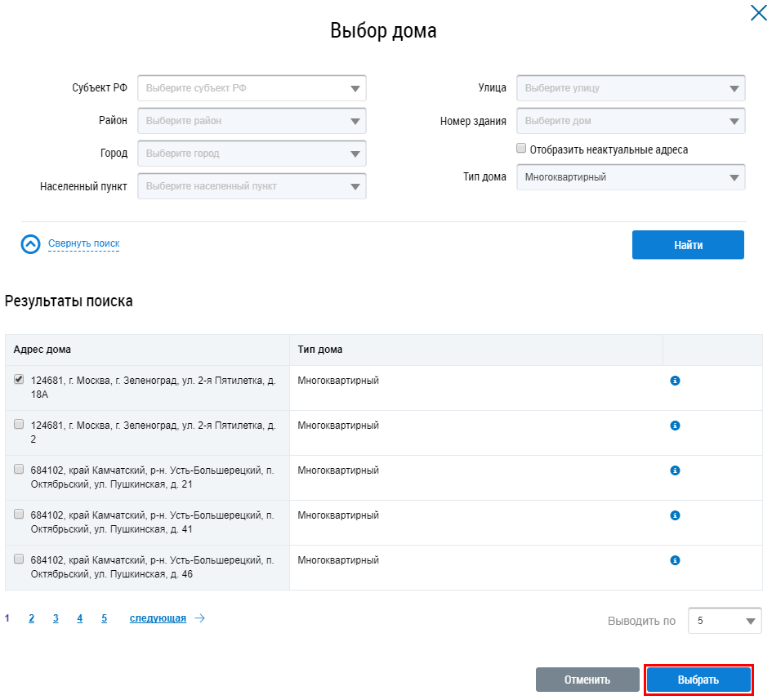Open info icon for Пушкинская д. 21
The image size is (772, 700).
pos(675,470)
